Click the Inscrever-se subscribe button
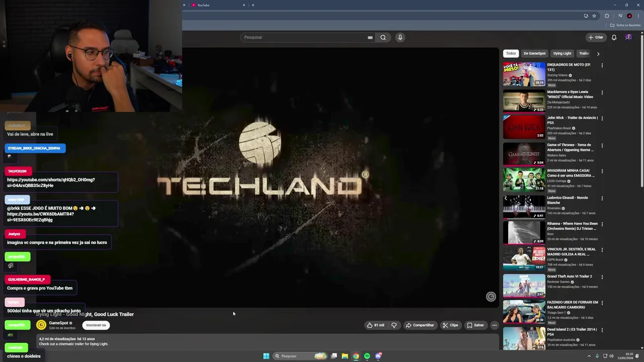Viewport: 644px width, 362px height. click(96, 325)
